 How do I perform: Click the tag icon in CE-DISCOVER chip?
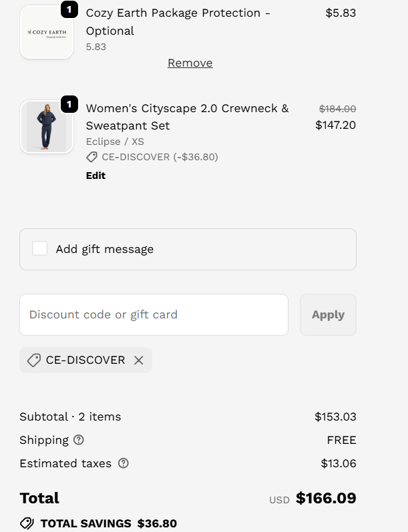pyautogui.click(x=33, y=360)
